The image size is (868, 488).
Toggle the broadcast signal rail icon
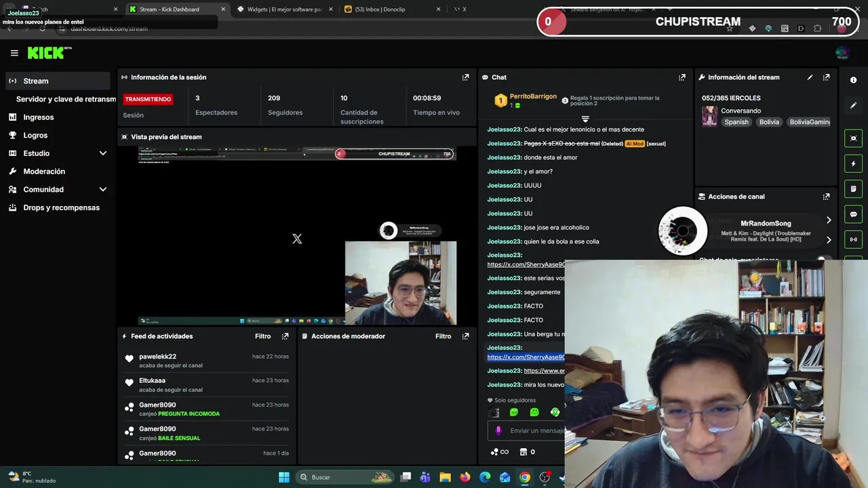(x=853, y=239)
